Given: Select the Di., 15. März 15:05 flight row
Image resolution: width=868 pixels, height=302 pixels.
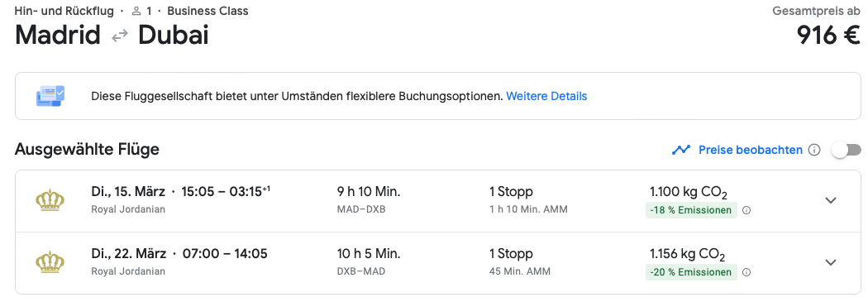Looking at the screenshot, I should (x=438, y=201).
